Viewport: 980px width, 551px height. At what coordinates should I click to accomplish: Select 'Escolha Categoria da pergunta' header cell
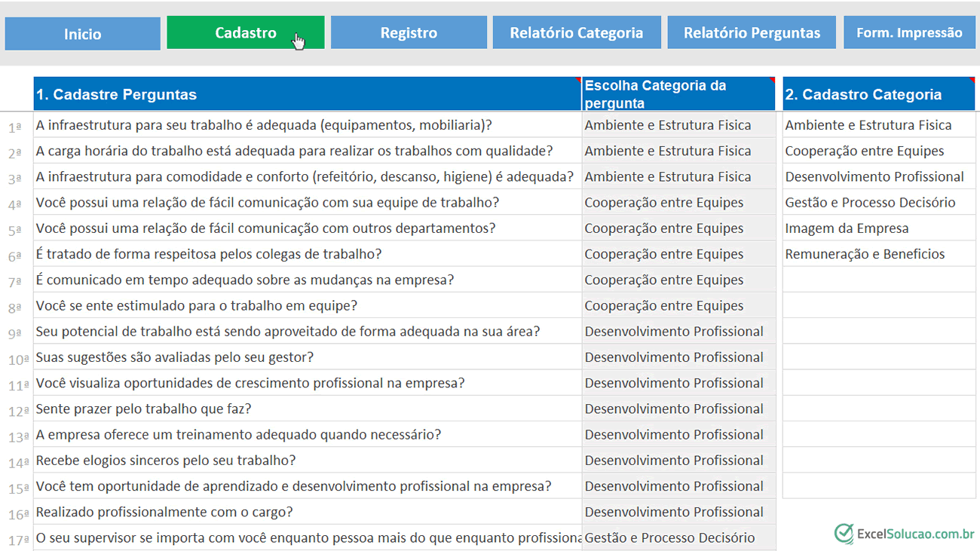click(x=678, y=94)
